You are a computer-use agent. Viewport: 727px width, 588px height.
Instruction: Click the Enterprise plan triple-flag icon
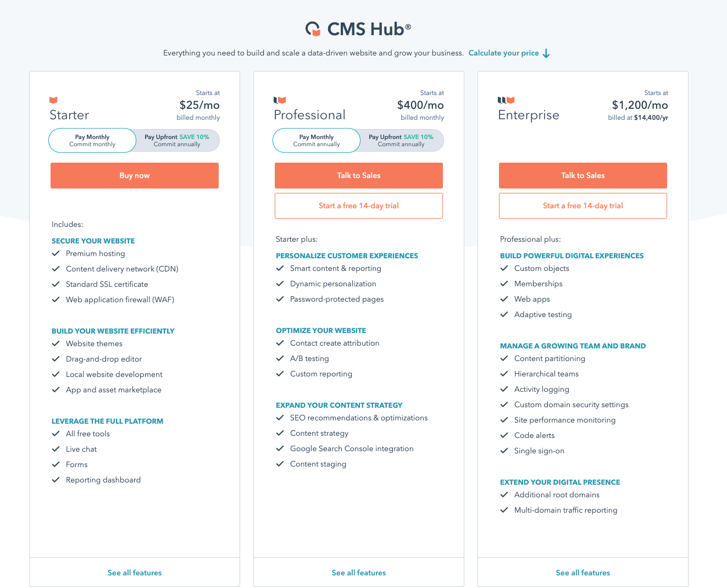506,100
